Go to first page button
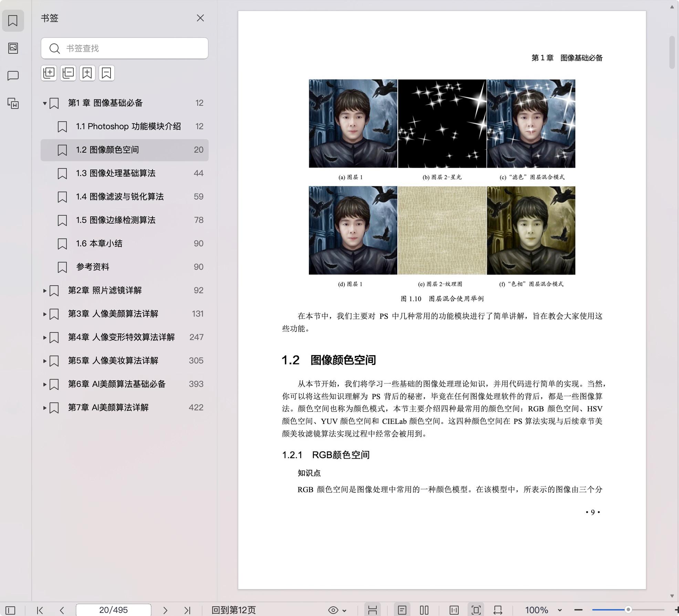The height and width of the screenshot is (616, 679). point(40,610)
